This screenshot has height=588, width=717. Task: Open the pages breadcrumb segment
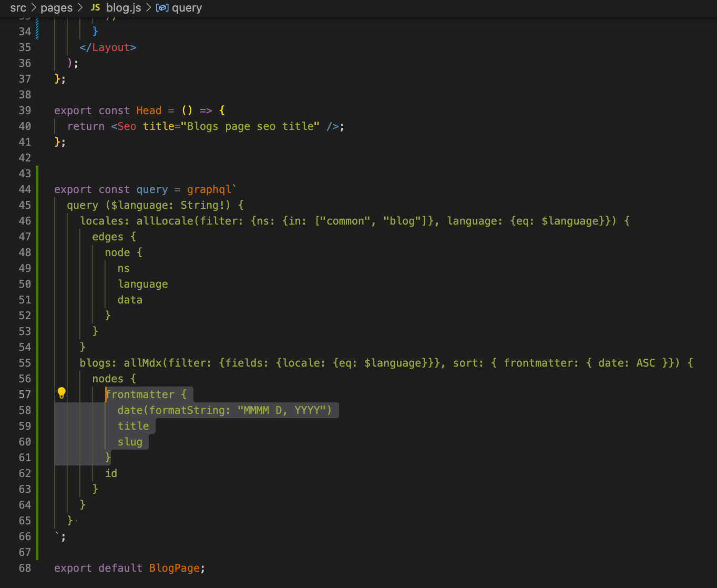point(56,8)
